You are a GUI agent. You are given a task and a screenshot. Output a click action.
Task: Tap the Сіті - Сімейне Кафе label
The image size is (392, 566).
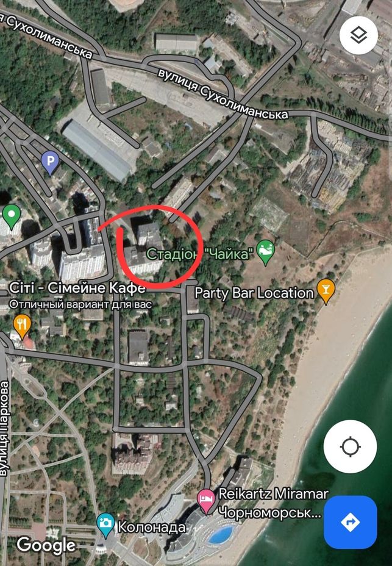point(77,288)
